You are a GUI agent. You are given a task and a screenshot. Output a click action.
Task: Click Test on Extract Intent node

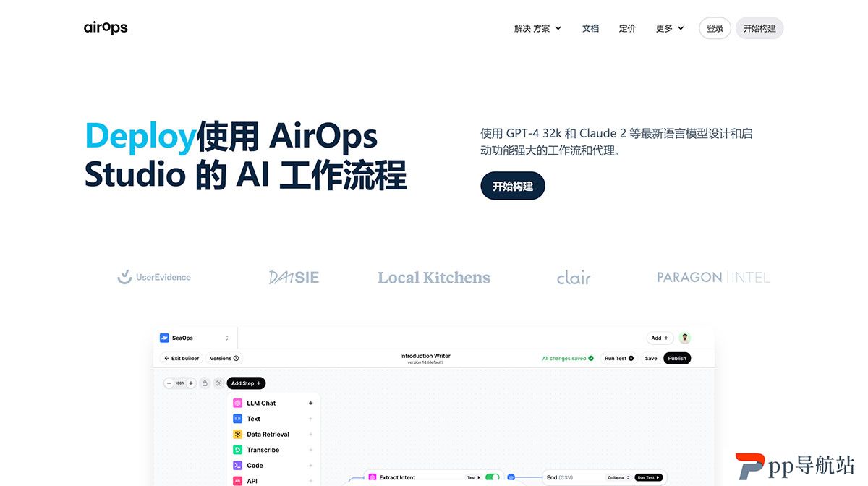(473, 477)
